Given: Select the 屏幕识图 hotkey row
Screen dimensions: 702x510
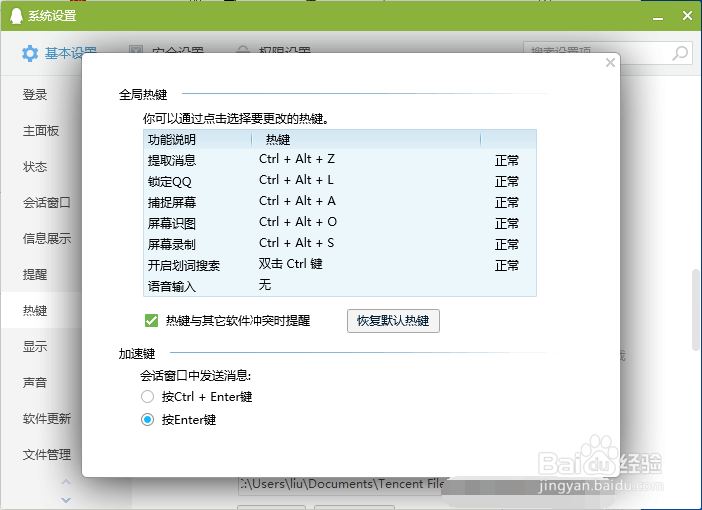Looking at the screenshot, I should tap(340, 223).
